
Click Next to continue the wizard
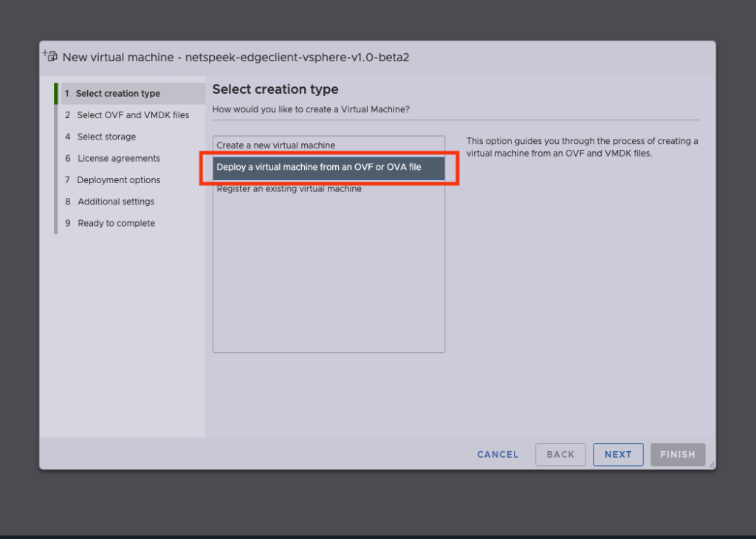pyautogui.click(x=618, y=455)
